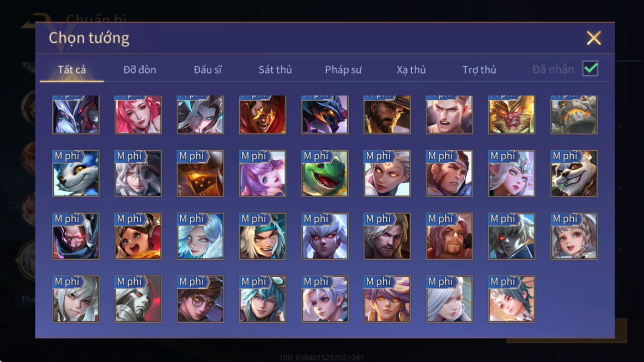Image resolution: width=644 pixels, height=362 pixels.
Task: Choose the pink-haired girl hero portrait
Action: (x=138, y=114)
